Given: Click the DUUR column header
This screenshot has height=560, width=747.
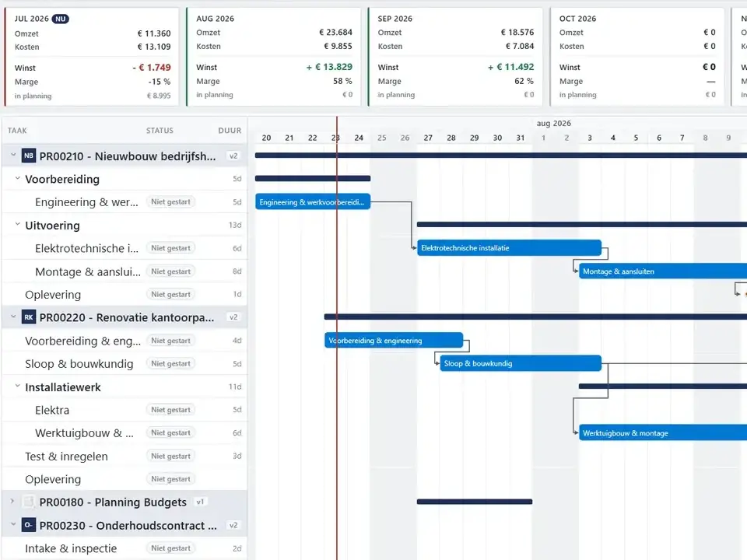Looking at the screenshot, I should tap(230, 131).
